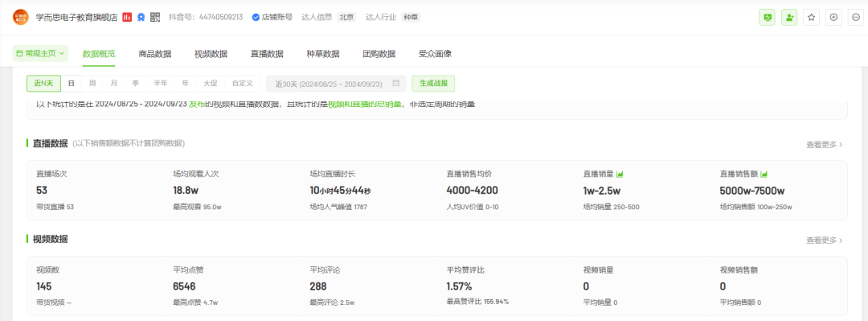Switch to the 受众画像 tab
This screenshot has width=868, height=321.
pyautogui.click(x=435, y=54)
